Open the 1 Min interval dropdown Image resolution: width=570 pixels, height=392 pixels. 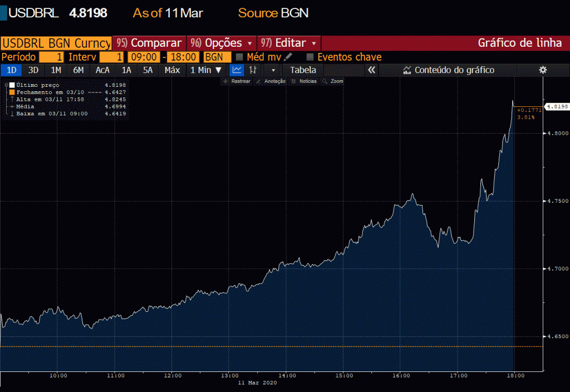coord(206,70)
